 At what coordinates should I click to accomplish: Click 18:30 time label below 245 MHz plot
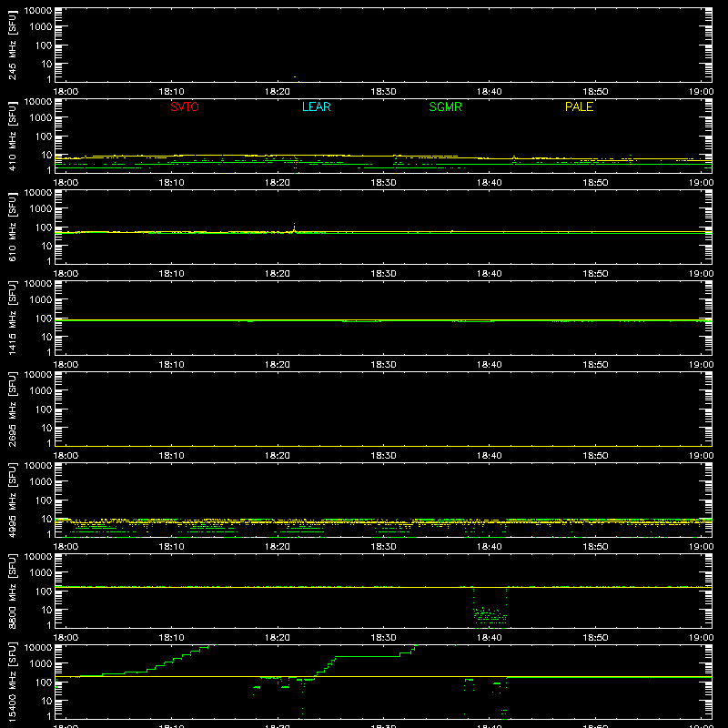tap(383, 92)
